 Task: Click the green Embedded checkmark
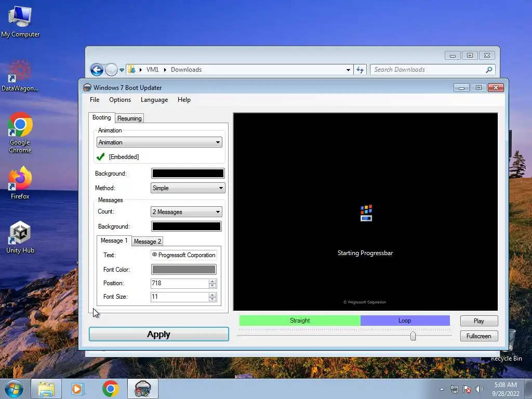click(x=100, y=157)
